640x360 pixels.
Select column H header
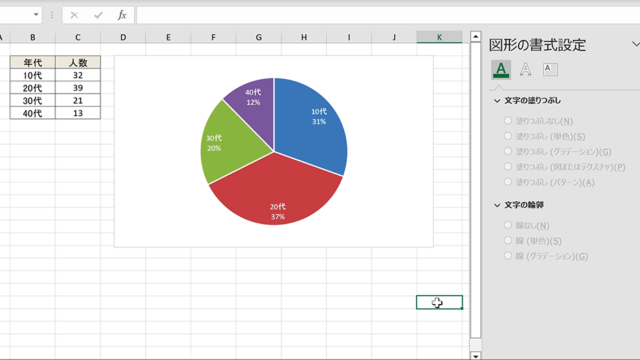point(304,37)
